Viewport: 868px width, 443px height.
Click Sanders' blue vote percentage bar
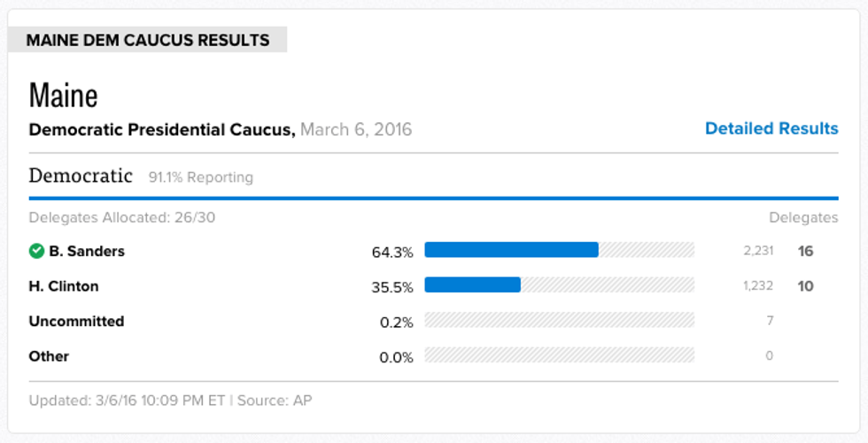[x=511, y=250]
